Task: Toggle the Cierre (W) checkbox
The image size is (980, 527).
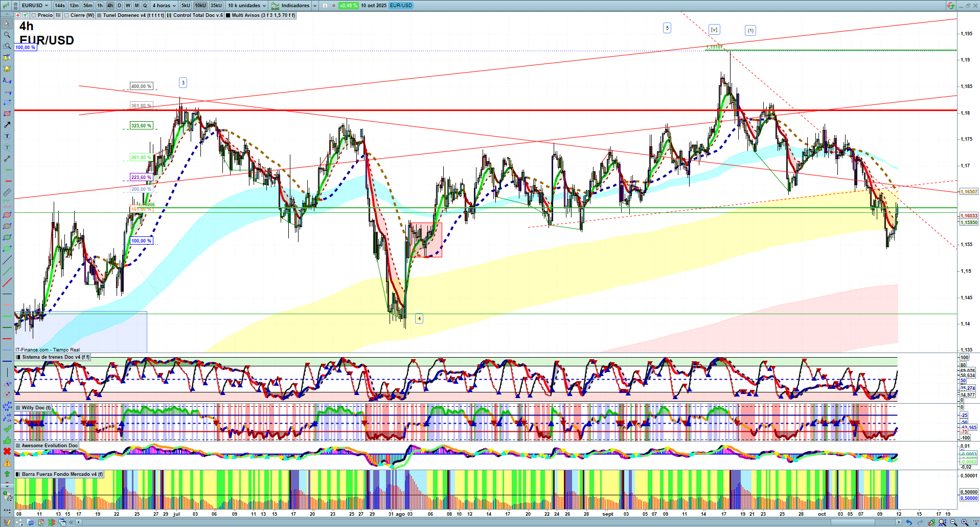Action: coord(66,15)
